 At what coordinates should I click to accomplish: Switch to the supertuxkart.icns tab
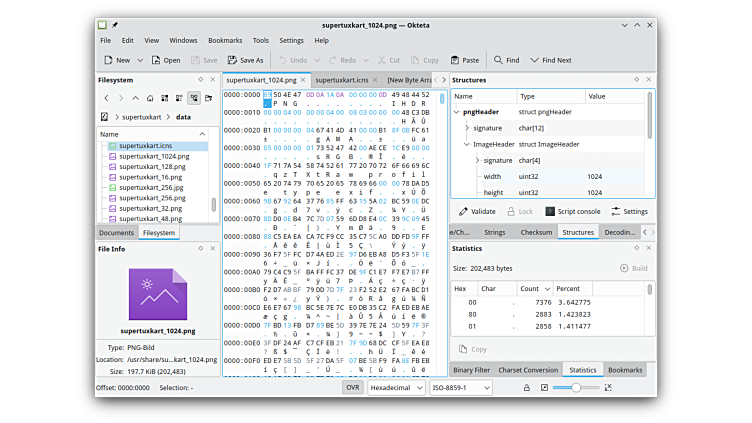point(342,79)
